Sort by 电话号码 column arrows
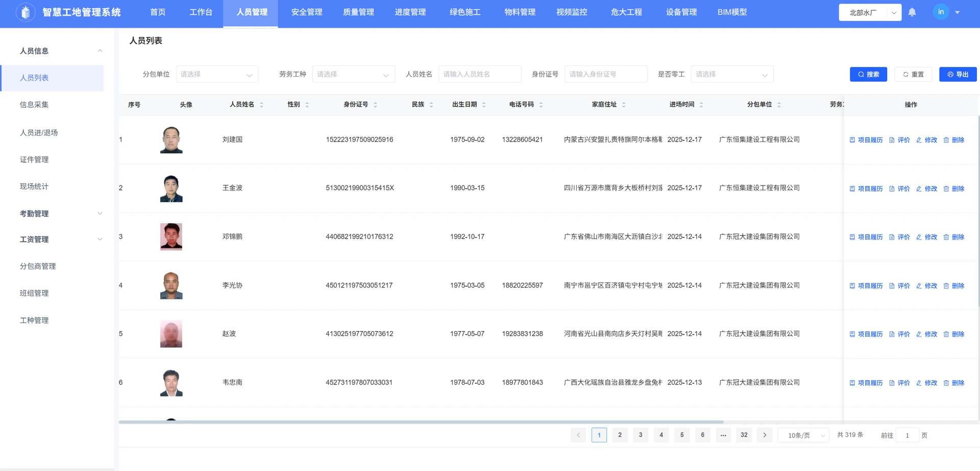 pos(541,105)
